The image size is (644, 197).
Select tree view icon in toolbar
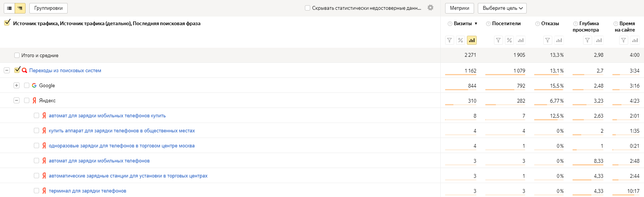pos(20,8)
